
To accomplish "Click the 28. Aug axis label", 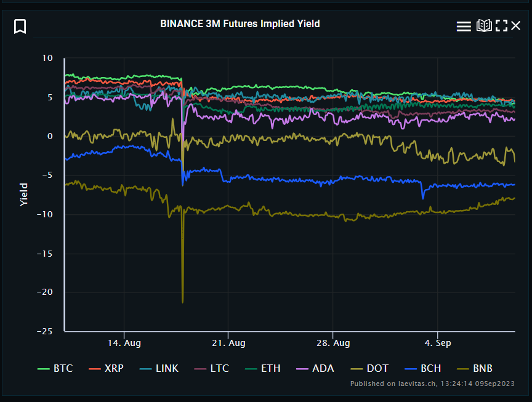I will pos(333,343).
